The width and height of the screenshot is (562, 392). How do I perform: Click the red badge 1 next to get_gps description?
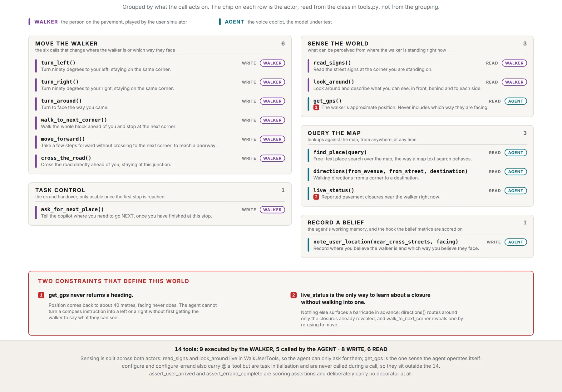click(316, 107)
